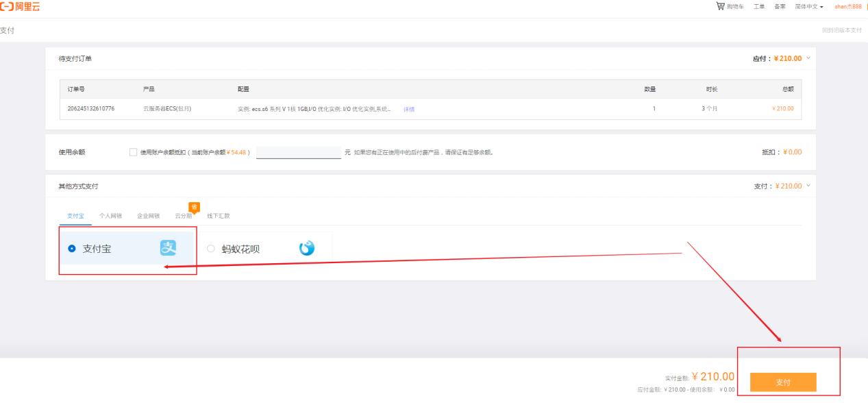The width and height of the screenshot is (868, 403).
Task: Click the configuration text 实例: ecs.s6
Action: click(x=314, y=108)
